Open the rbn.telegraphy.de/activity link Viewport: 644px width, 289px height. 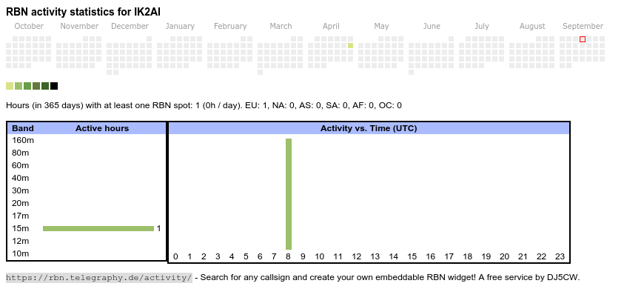(x=98, y=277)
